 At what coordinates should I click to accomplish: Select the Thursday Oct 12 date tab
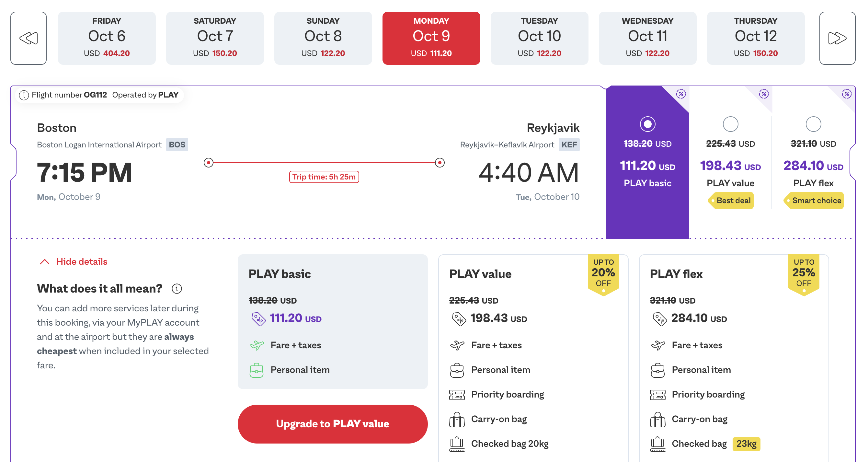click(756, 38)
